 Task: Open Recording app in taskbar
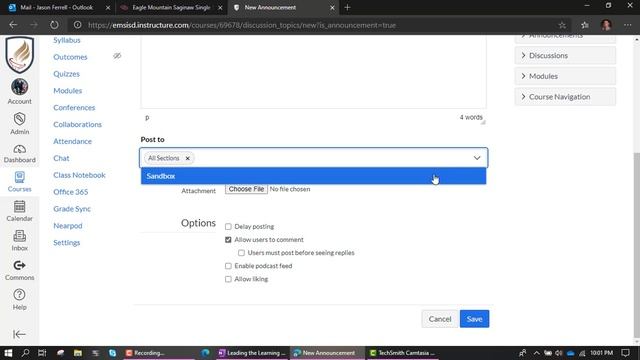pyautogui.click(x=159, y=353)
